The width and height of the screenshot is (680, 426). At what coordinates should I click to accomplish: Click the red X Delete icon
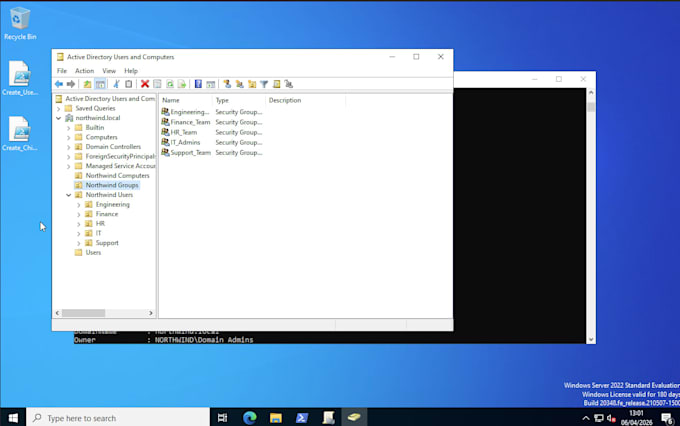tap(145, 84)
